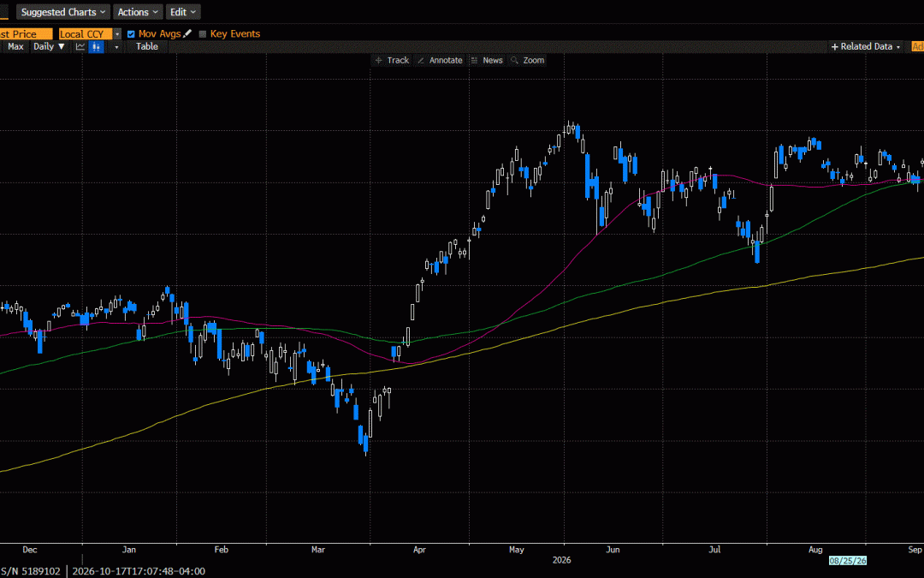
Task: Enable the Key Events checkbox
Action: pos(203,34)
